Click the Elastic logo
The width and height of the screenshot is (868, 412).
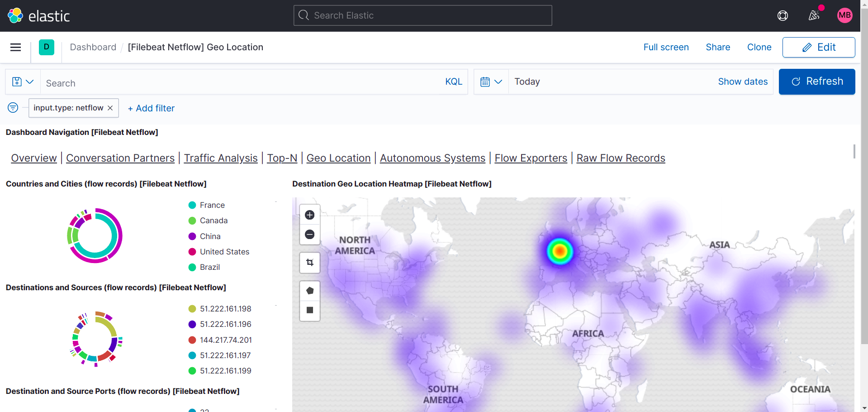point(38,16)
